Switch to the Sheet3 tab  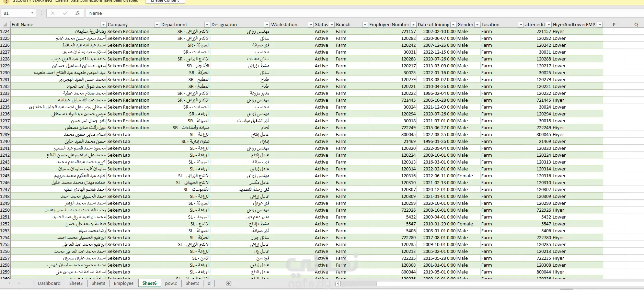[x=76, y=283]
